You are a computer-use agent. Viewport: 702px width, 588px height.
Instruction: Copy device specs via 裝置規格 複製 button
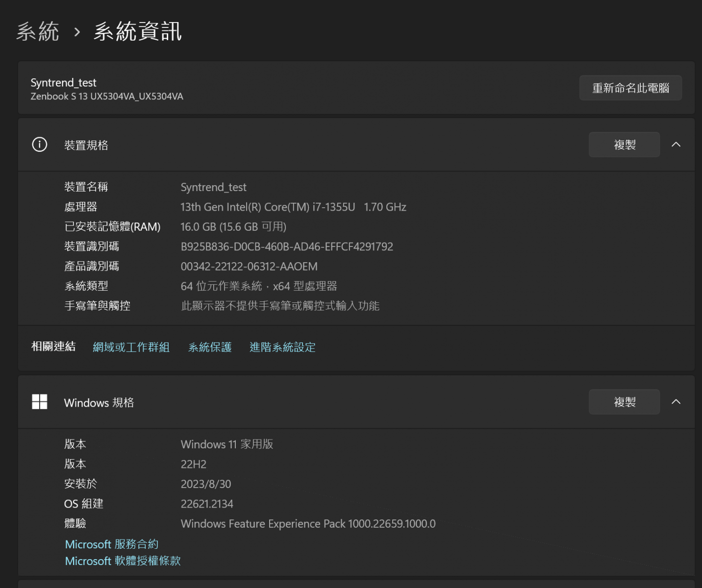(624, 145)
